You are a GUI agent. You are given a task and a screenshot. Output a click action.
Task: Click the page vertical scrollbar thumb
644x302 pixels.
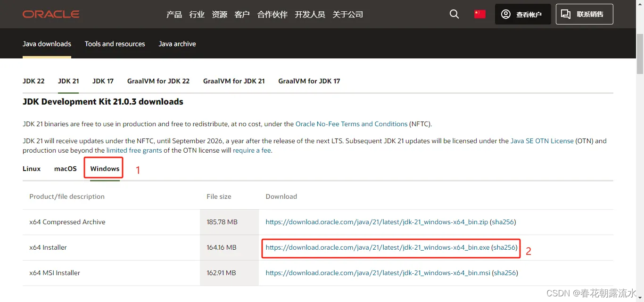click(x=640, y=53)
